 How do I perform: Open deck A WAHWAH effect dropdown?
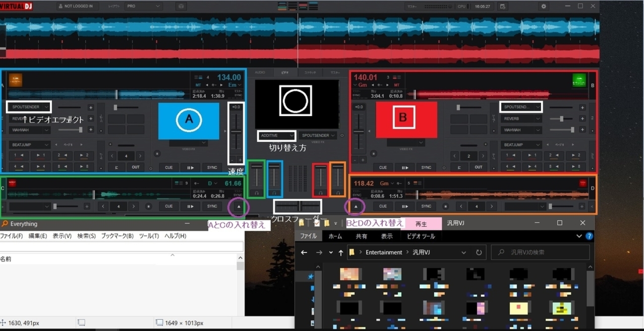click(29, 130)
